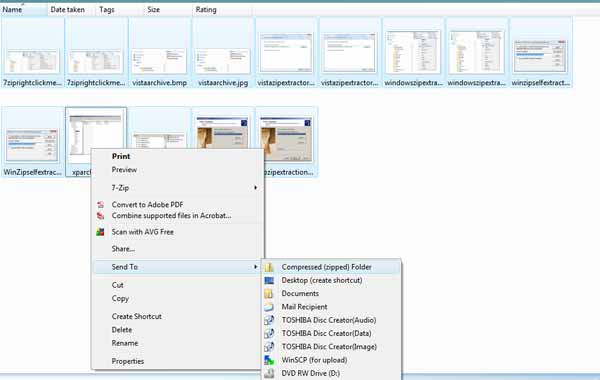This screenshot has width=600, height=380.
Task: Sort by the Size column header
Action: click(x=168, y=10)
